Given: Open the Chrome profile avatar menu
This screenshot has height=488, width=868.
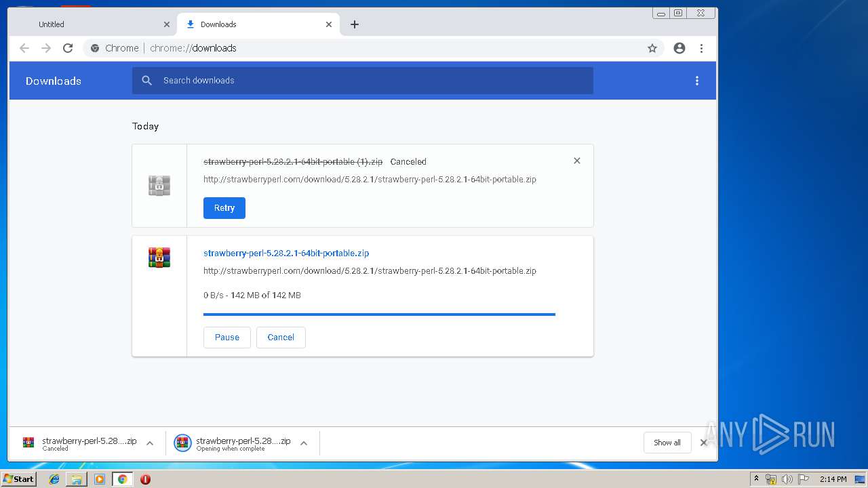Looking at the screenshot, I should (679, 48).
